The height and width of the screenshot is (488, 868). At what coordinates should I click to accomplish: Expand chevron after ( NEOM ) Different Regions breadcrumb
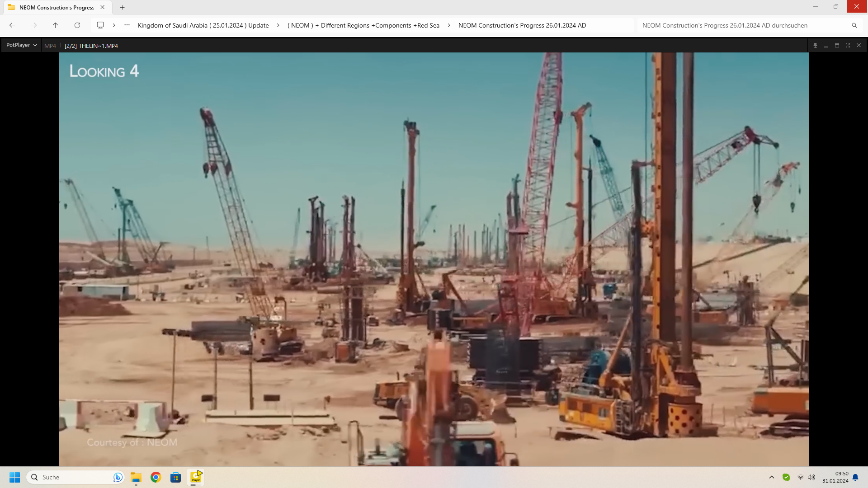(449, 25)
